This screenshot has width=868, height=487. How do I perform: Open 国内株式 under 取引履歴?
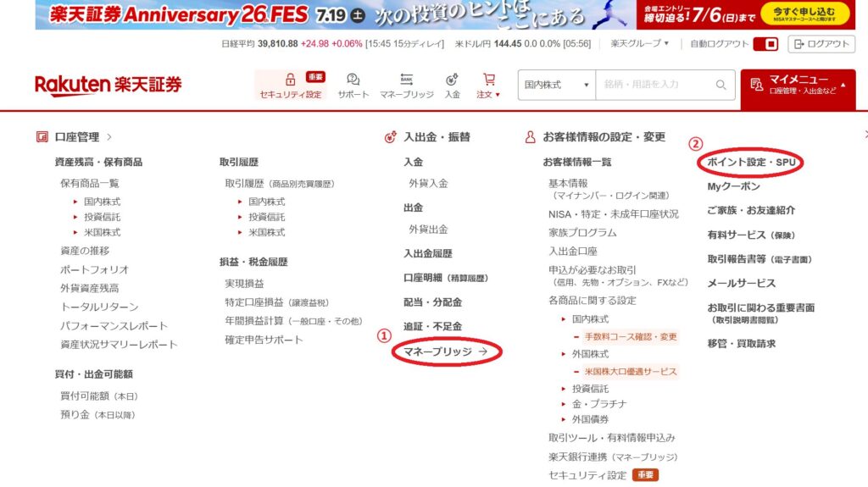267,202
